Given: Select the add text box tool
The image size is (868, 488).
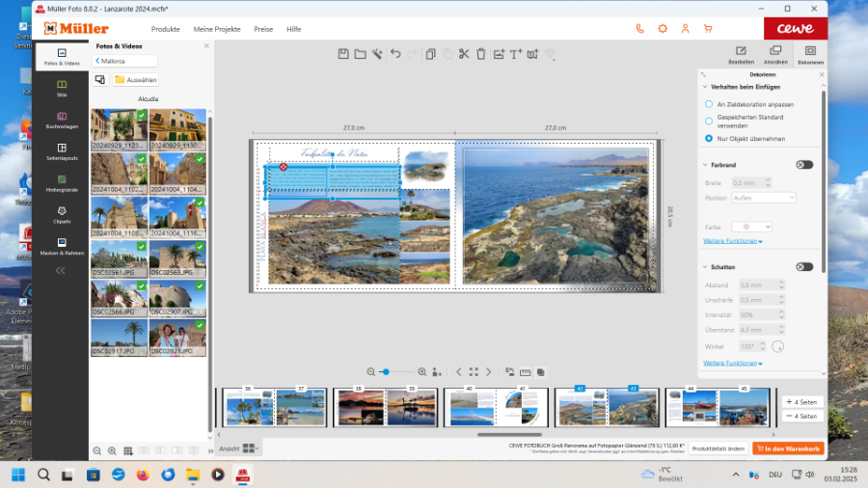Looking at the screenshot, I should (x=516, y=54).
